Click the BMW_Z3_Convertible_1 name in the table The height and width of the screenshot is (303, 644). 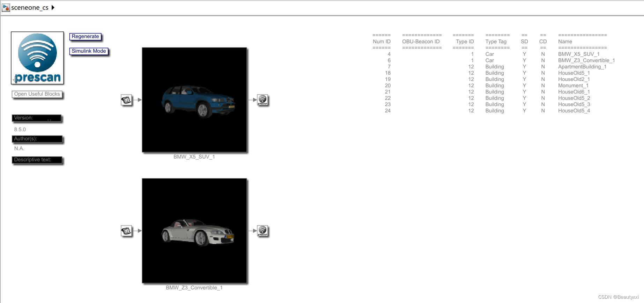[586, 60]
